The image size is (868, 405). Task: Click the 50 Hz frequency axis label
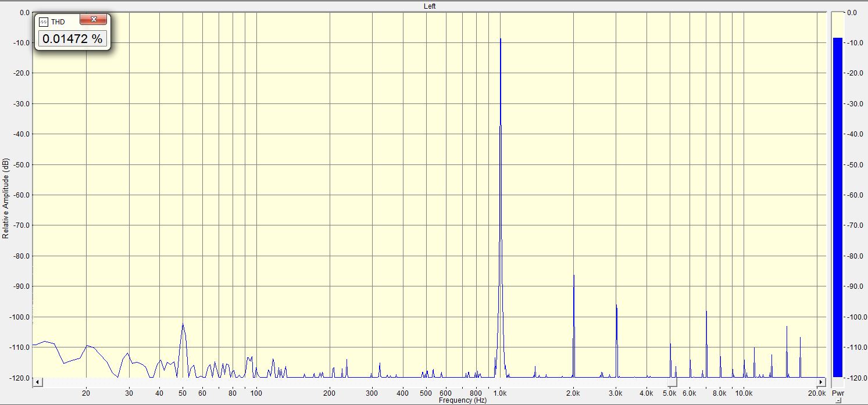tap(183, 393)
